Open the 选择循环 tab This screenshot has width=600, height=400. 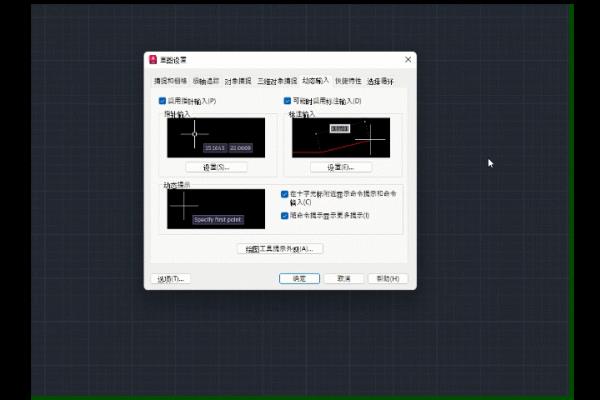point(380,81)
